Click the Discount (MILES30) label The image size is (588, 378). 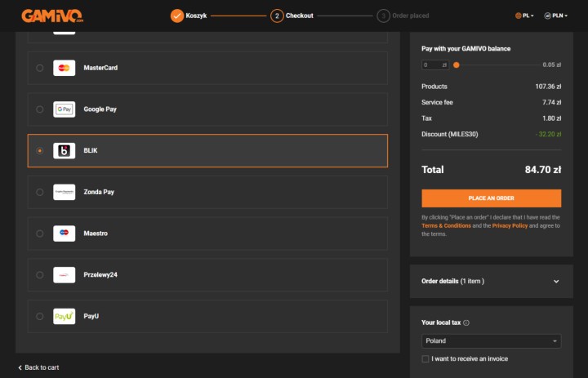coord(450,134)
